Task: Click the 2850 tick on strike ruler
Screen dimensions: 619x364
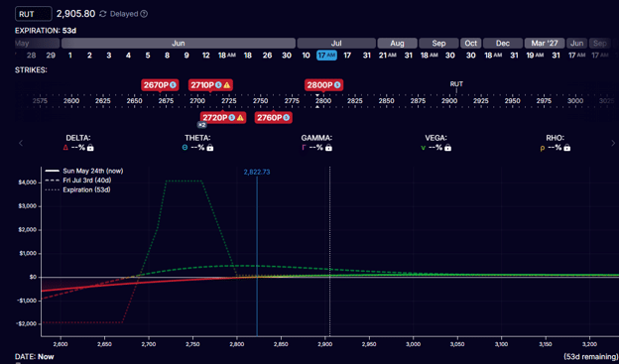Action: [x=386, y=101]
